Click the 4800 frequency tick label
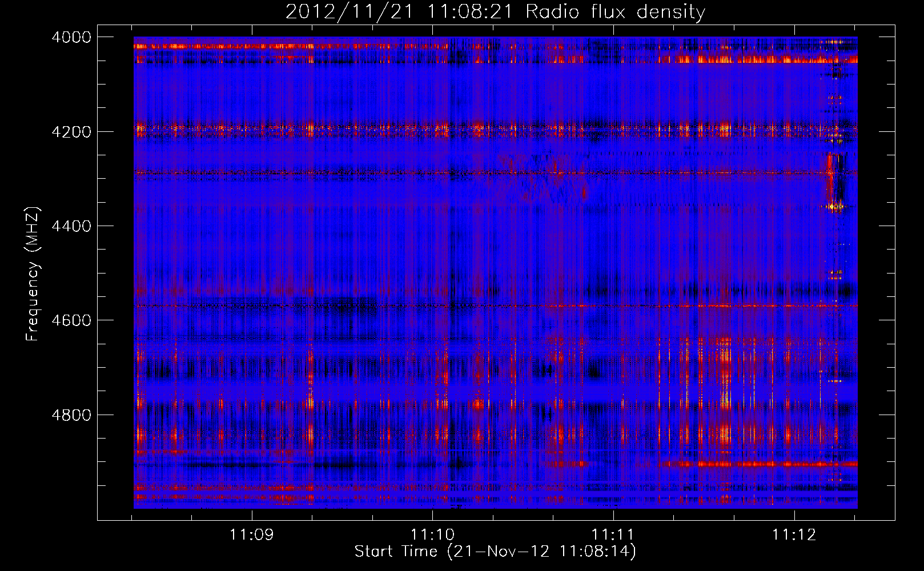Screen dimensions: 924x571 click(71, 415)
